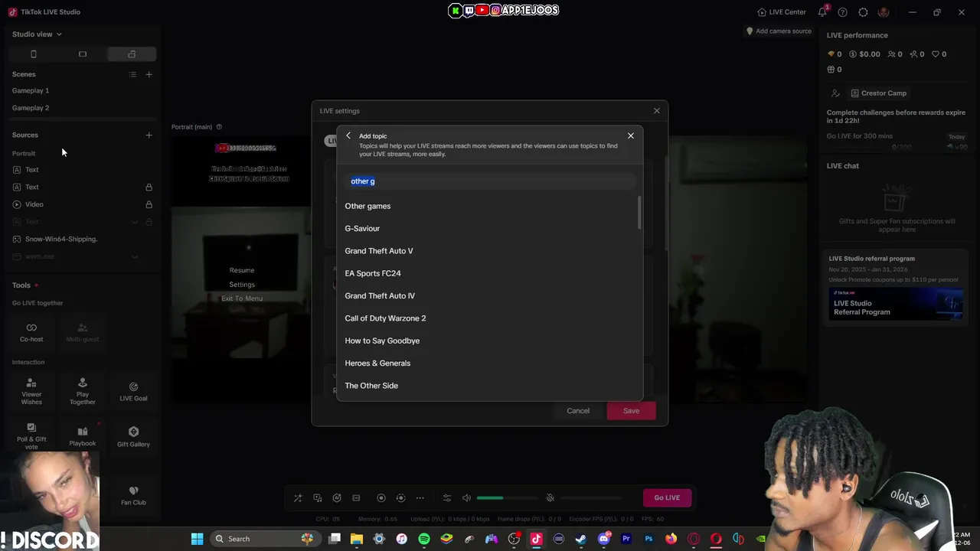Image resolution: width=980 pixels, height=551 pixels.
Task: Open notifications bell
Action: 822,12
